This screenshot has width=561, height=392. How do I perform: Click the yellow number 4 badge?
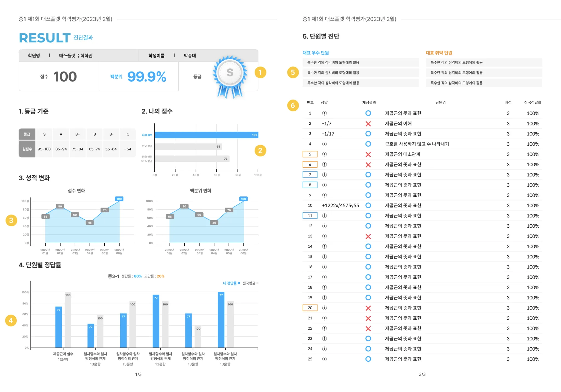[x=11, y=321]
